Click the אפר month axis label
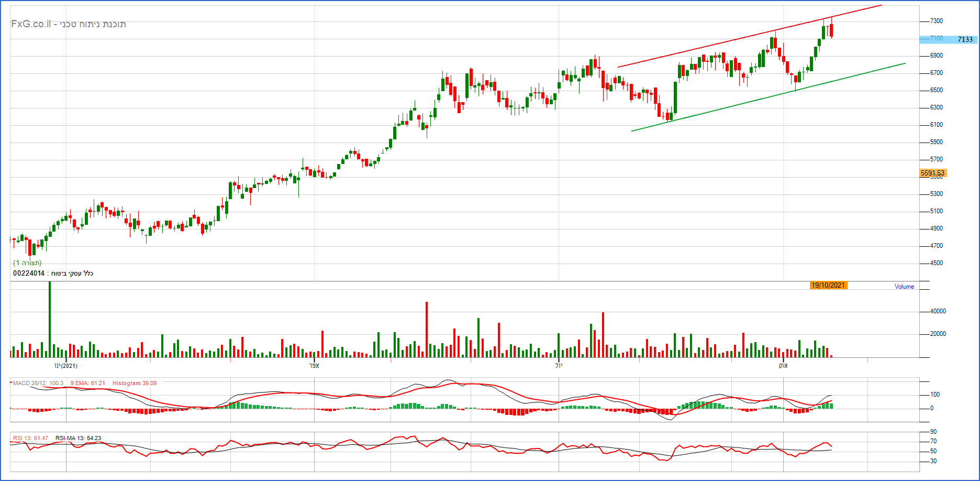This screenshot has height=481, width=980. point(314,366)
